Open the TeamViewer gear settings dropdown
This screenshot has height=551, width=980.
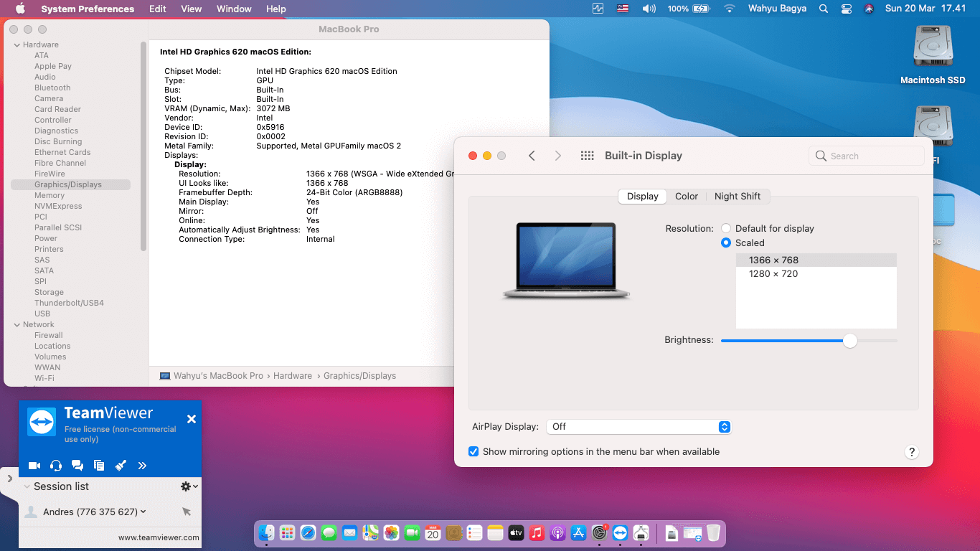click(x=189, y=486)
